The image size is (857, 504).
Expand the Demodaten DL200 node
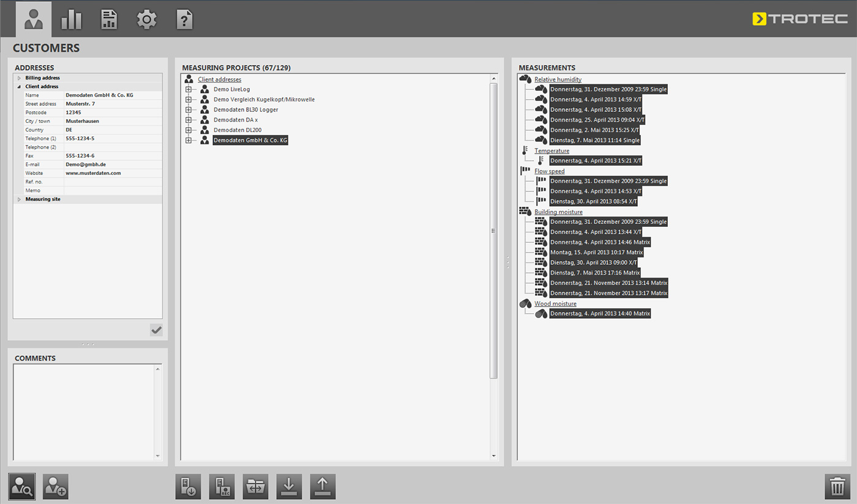[189, 130]
